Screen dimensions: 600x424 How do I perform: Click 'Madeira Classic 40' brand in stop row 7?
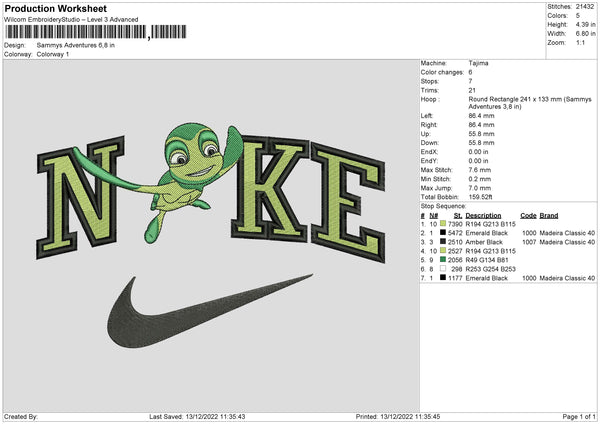pyautogui.click(x=567, y=278)
